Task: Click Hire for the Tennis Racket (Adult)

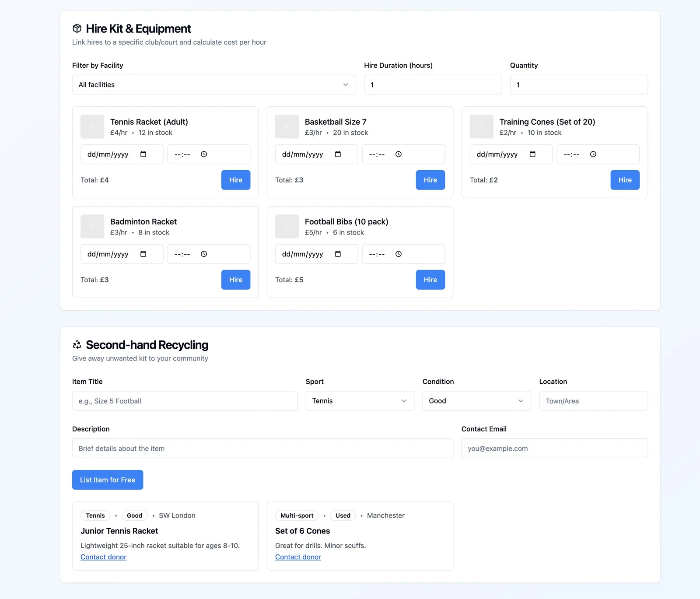Action: click(235, 180)
